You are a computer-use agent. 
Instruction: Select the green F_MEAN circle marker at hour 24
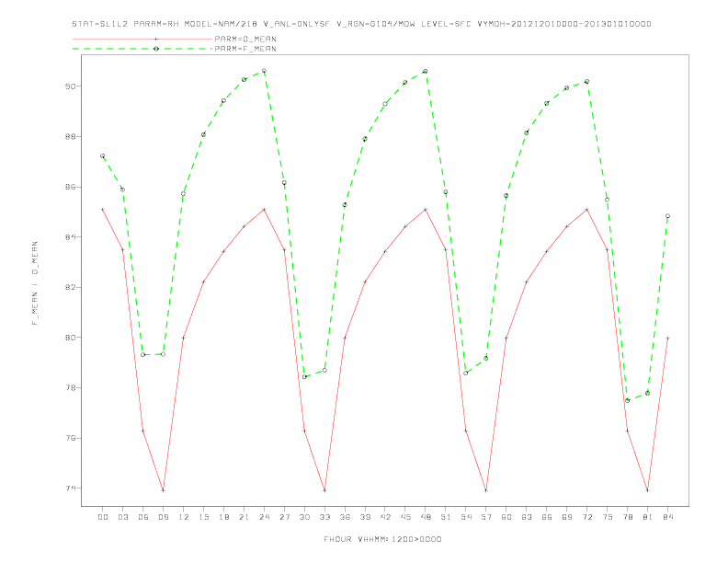coord(264,71)
